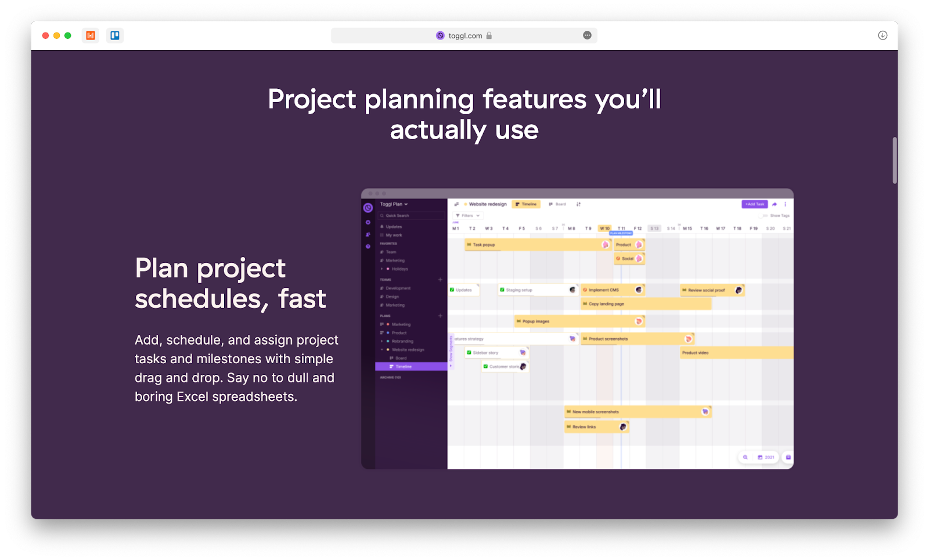Click the browser downloads icon

(883, 35)
